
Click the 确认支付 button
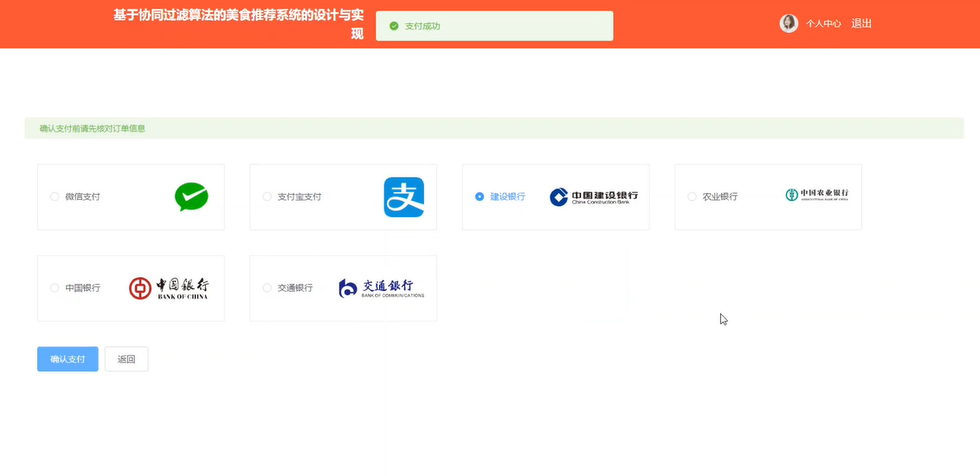68,359
